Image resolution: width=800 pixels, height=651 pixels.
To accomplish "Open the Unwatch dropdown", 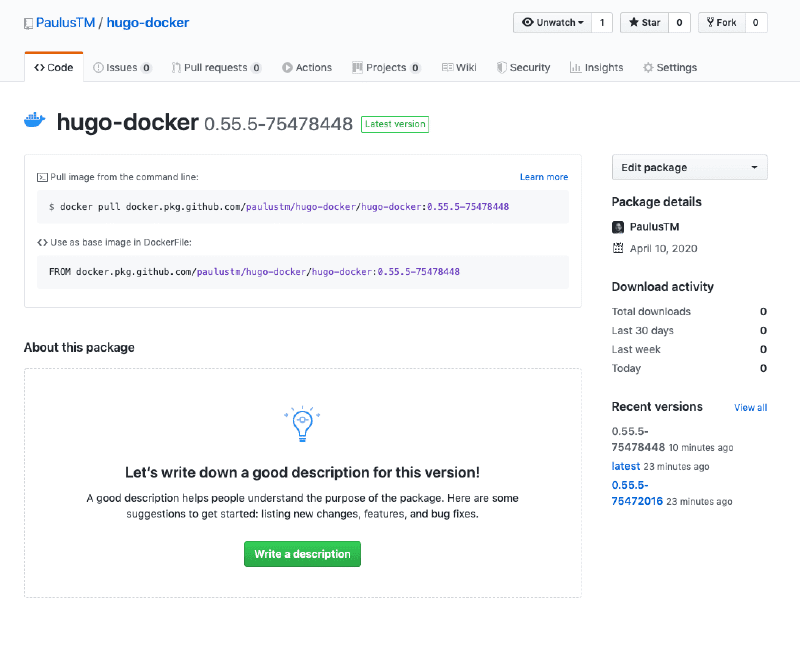I will tap(553, 22).
